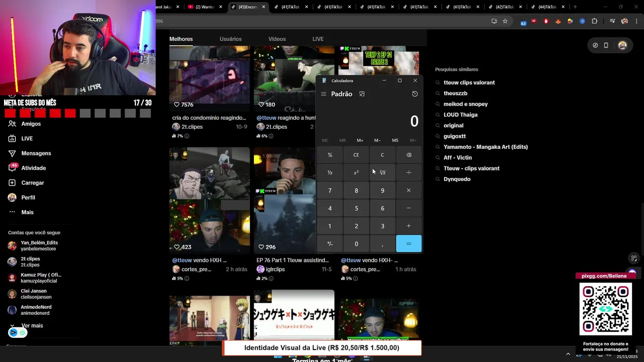Click the minus key in Calculator
The image size is (644, 362).
pyautogui.click(x=409, y=208)
